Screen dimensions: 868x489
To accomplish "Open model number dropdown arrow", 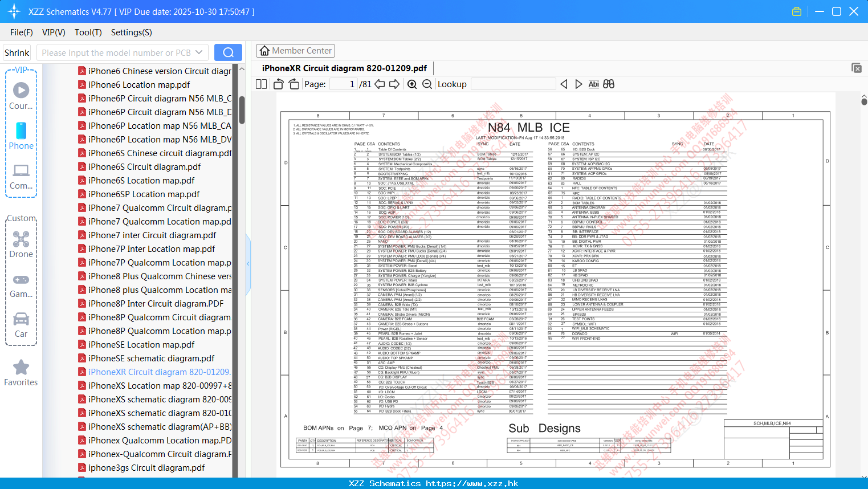I will coord(199,52).
